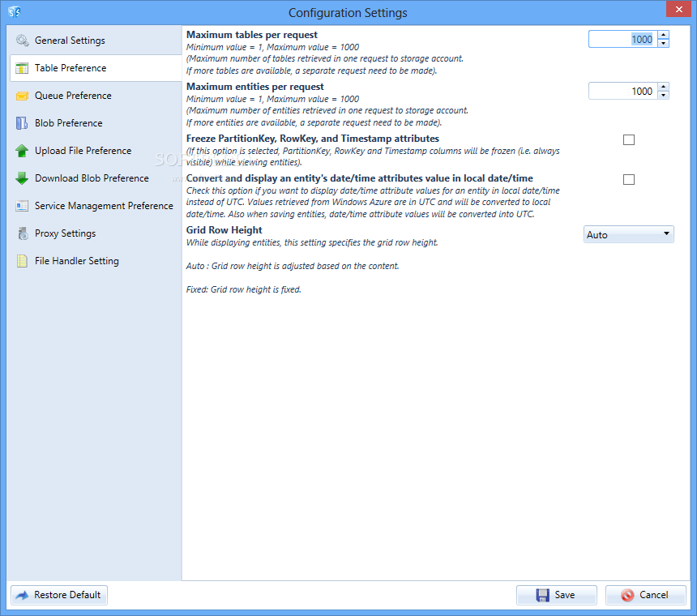697x616 pixels.
Task: Switch to Queue Preference
Action: coord(96,96)
